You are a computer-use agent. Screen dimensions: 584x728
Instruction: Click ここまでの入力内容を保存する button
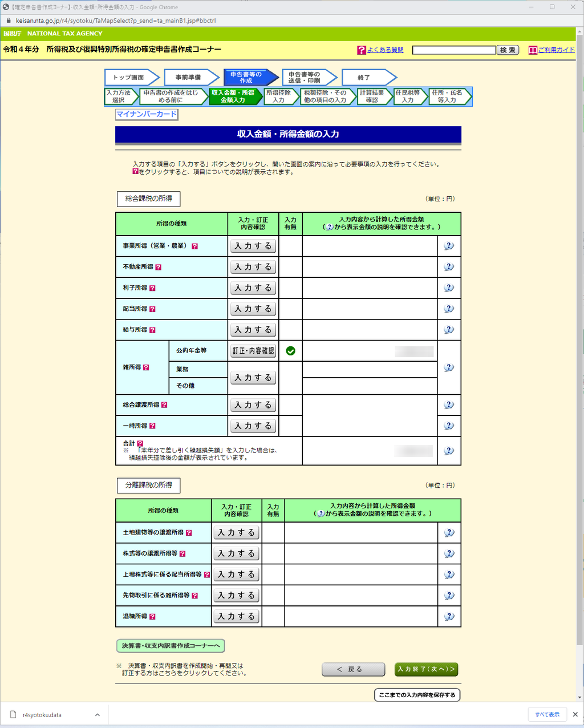pyautogui.click(x=417, y=695)
